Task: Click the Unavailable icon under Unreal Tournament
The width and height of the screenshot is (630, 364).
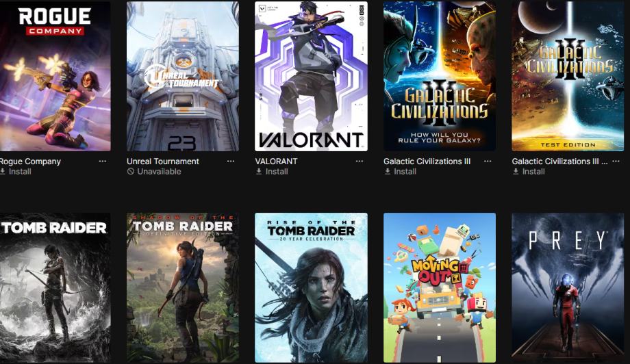Action: click(x=131, y=171)
